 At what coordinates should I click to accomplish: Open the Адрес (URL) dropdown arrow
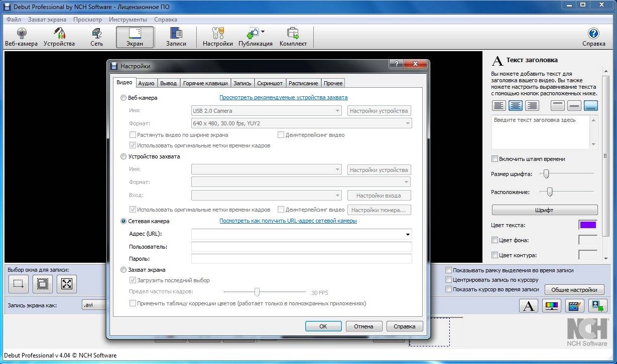pos(408,234)
